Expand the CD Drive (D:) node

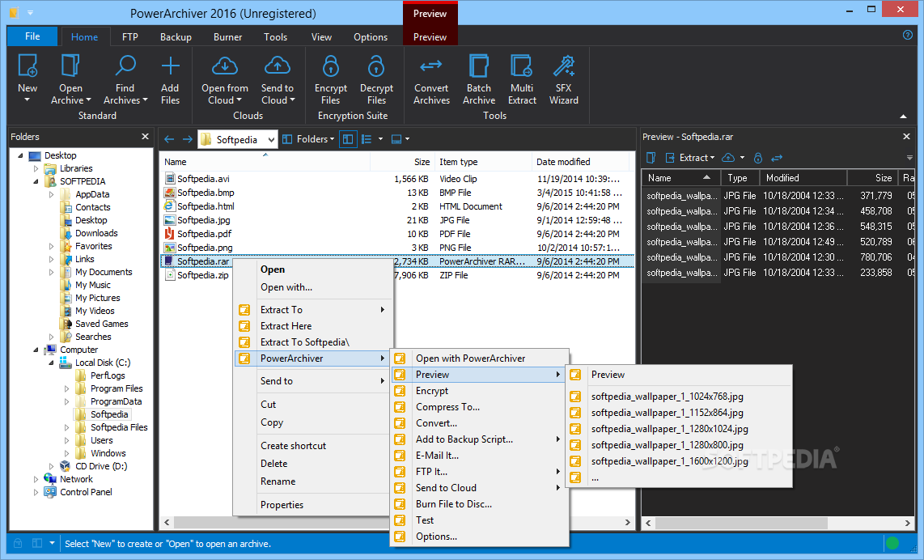pos(51,466)
